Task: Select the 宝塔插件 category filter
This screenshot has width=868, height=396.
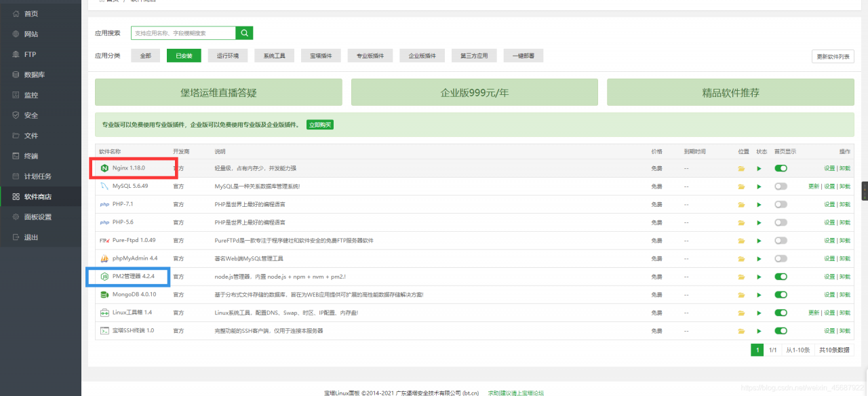Action: 321,56
